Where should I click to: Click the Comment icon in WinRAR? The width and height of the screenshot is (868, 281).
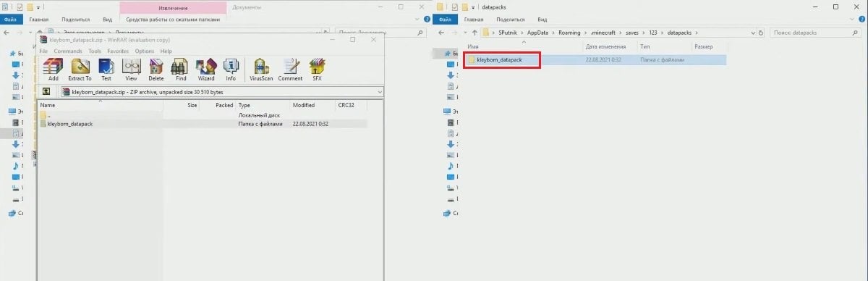coord(290,70)
